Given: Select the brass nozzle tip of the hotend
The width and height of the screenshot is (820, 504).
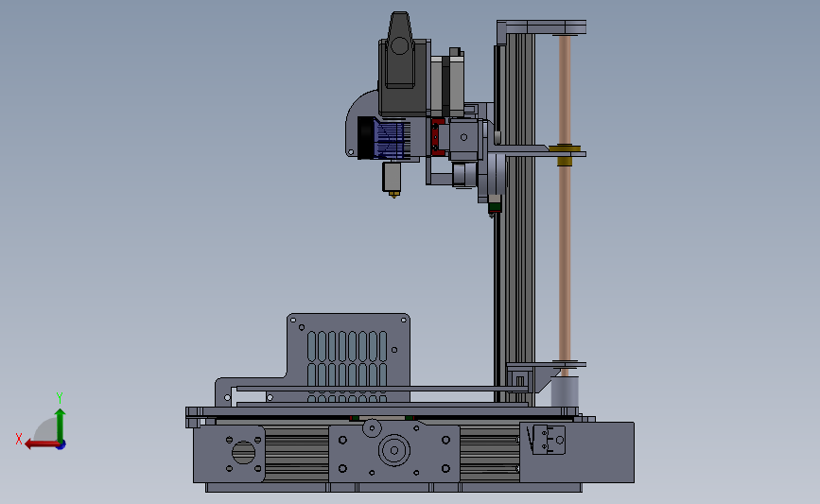Looking at the screenshot, I should (393, 195).
